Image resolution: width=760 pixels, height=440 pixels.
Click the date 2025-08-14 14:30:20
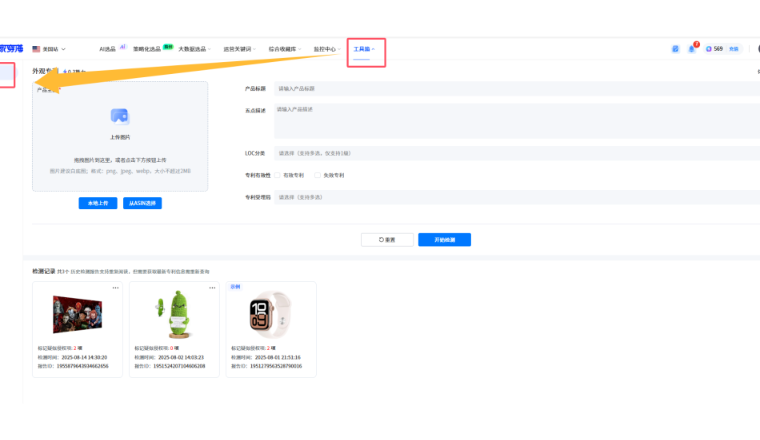pyautogui.click(x=84, y=358)
